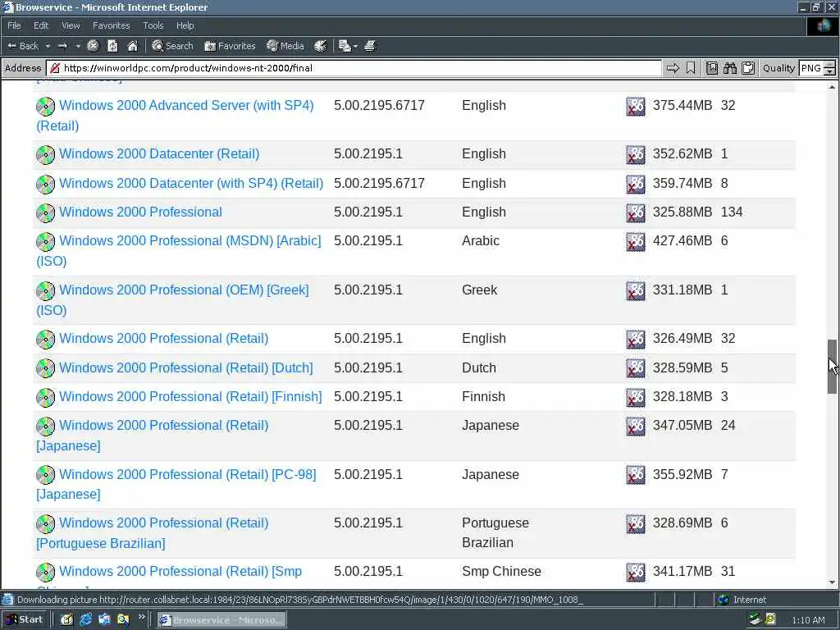Open Windows 2000 Professional (Retail) [Dutch] link

[186, 368]
